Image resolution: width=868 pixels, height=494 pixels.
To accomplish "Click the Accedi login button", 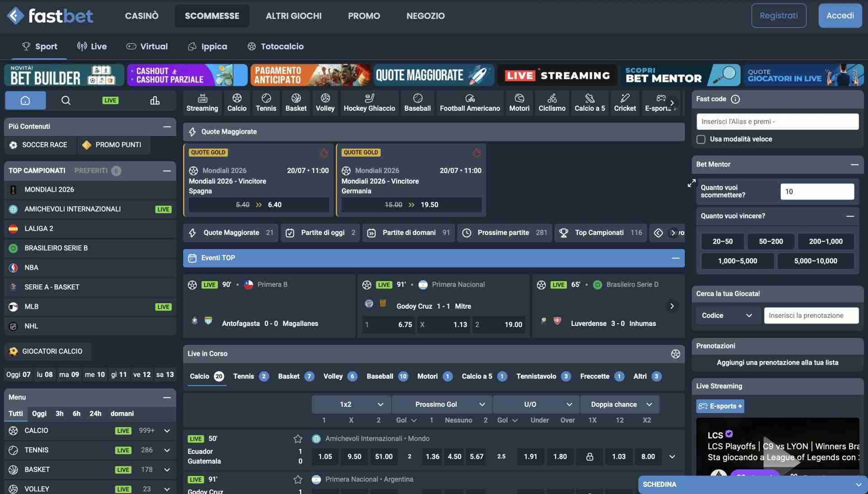I will pos(840,16).
